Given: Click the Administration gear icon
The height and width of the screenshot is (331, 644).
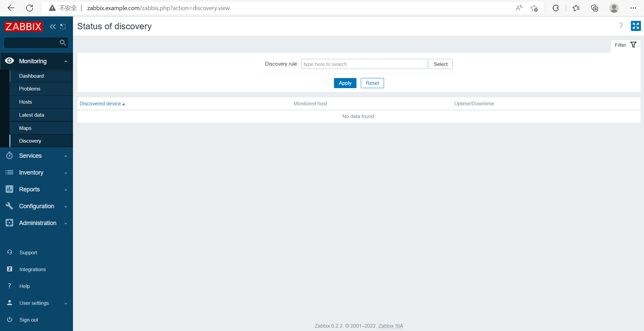Looking at the screenshot, I should (9, 223).
